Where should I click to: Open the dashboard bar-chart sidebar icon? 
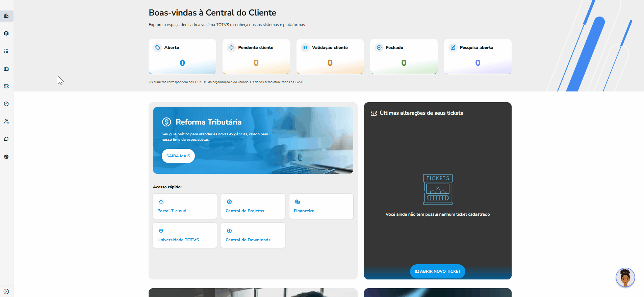point(6,16)
